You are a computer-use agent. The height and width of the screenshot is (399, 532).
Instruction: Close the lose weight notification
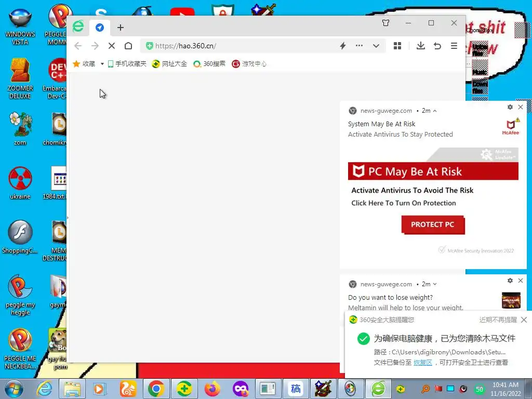click(x=521, y=281)
